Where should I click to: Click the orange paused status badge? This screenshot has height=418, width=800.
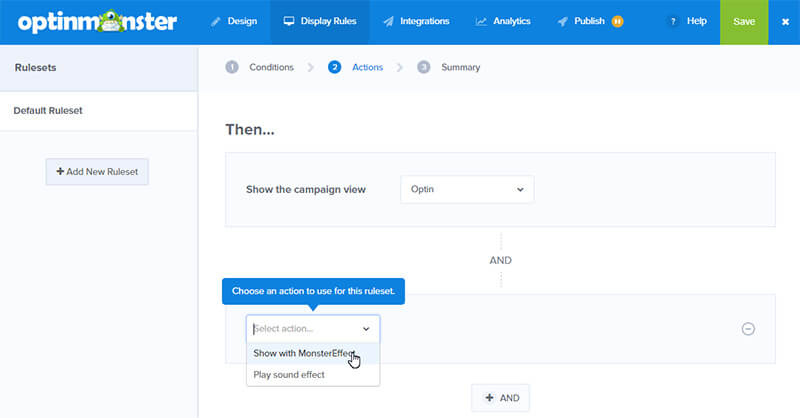coord(617,21)
